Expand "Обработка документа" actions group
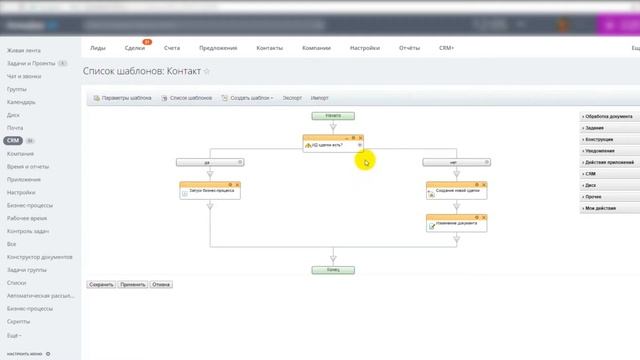 click(610, 116)
